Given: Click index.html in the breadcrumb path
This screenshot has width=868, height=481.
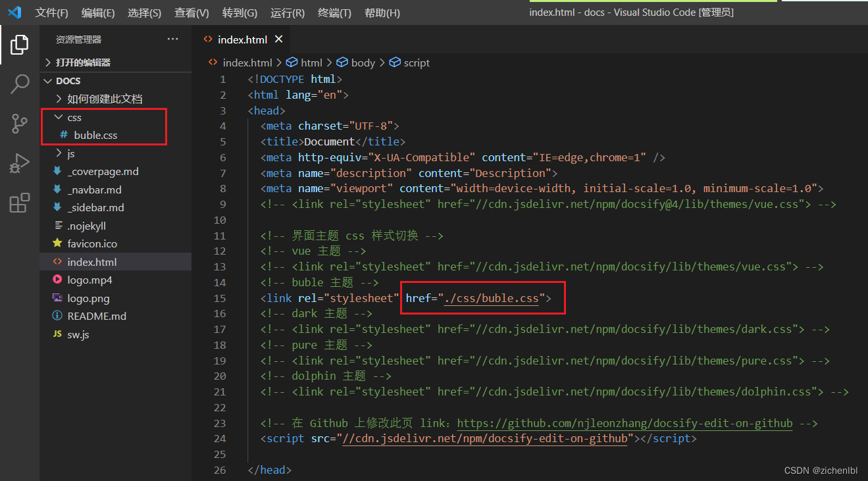Looking at the screenshot, I should [x=247, y=63].
